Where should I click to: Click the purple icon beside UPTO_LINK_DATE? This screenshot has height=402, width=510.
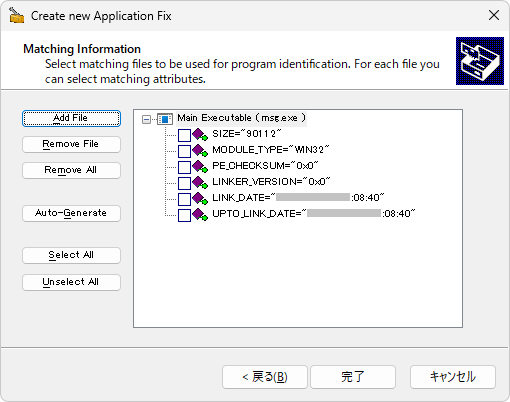tap(200, 214)
